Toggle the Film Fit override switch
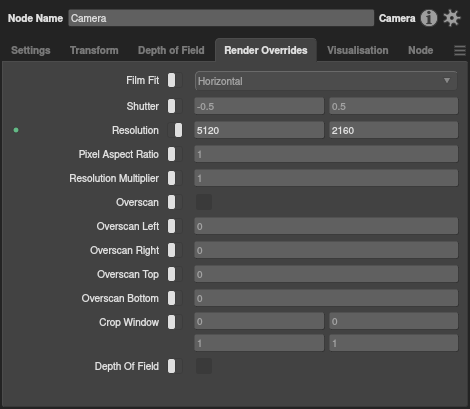This screenshot has height=409, width=470. tap(175, 80)
